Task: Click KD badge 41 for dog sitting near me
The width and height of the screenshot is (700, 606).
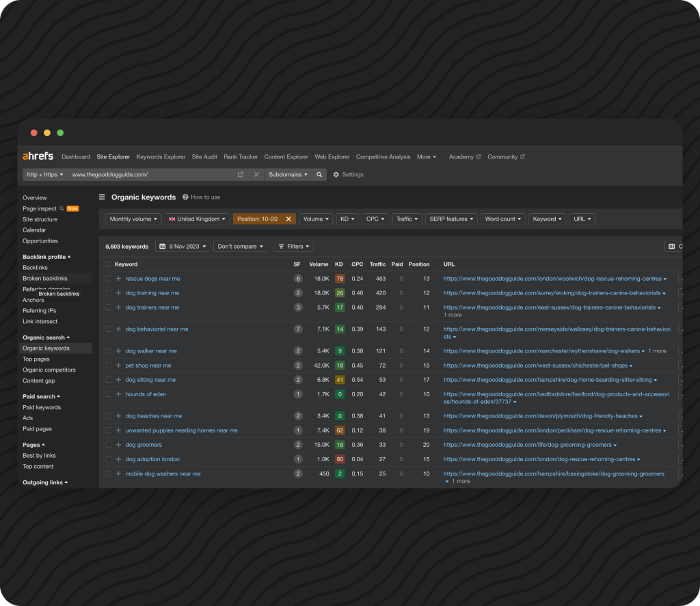Action: point(340,380)
